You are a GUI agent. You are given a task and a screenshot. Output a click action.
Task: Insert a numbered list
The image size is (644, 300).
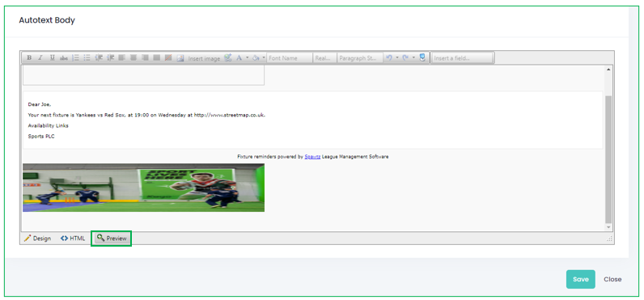(75, 58)
